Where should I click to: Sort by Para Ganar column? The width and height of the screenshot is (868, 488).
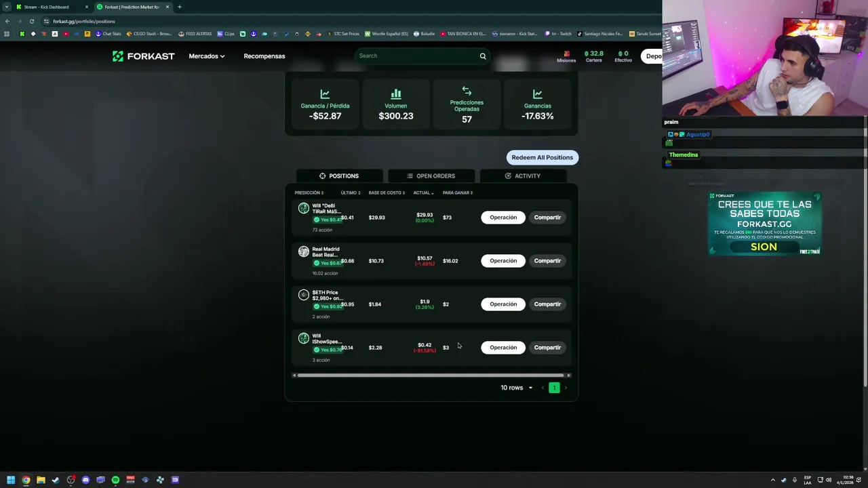point(458,192)
